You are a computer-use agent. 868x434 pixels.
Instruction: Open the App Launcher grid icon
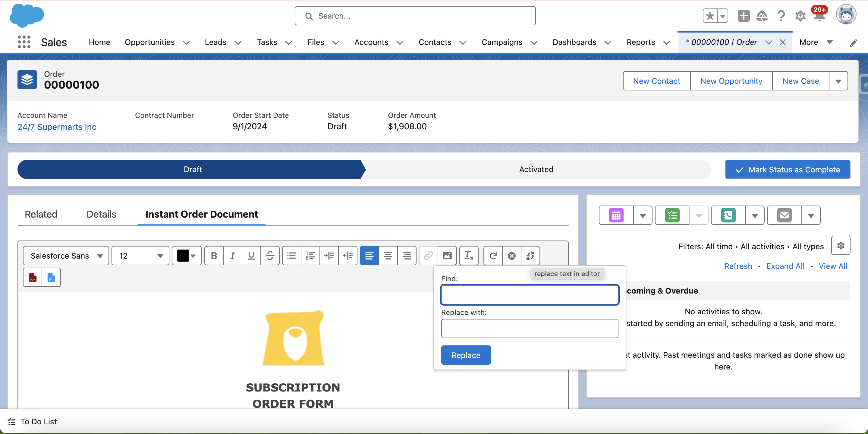pyautogui.click(x=24, y=42)
